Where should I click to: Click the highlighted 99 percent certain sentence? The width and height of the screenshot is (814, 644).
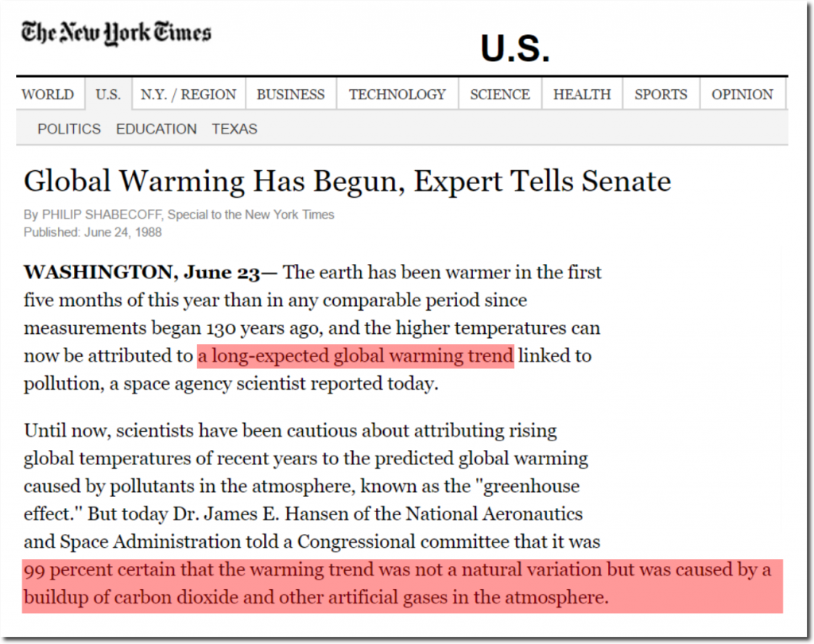tap(402, 585)
